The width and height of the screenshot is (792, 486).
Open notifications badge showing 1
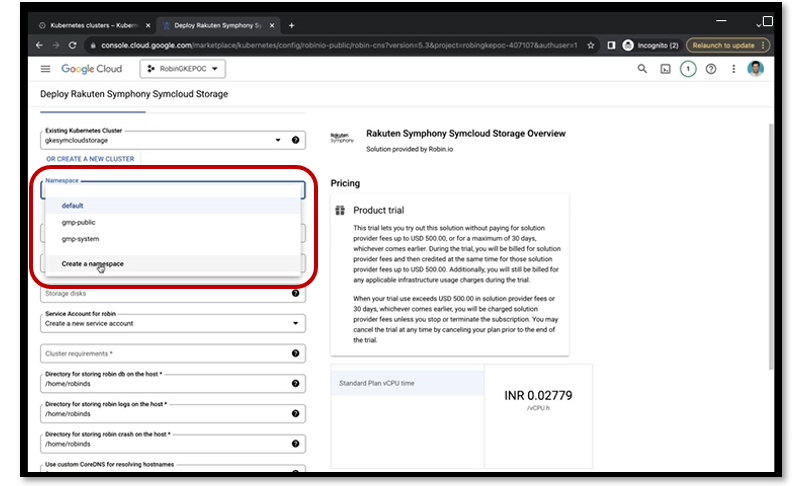tap(688, 69)
